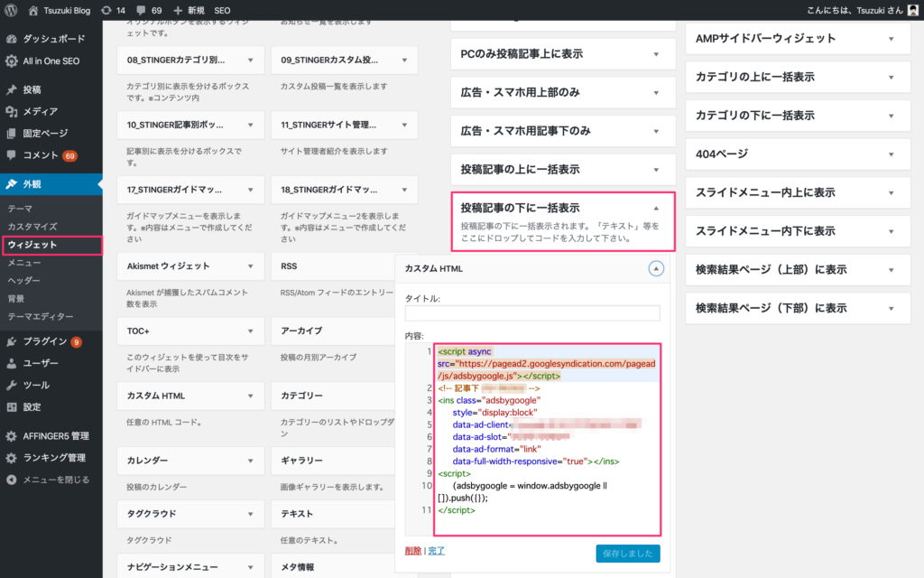Click the 'RSS' widget title
Viewport: 924px width, 578px height.
pyautogui.click(x=289, y=266)
